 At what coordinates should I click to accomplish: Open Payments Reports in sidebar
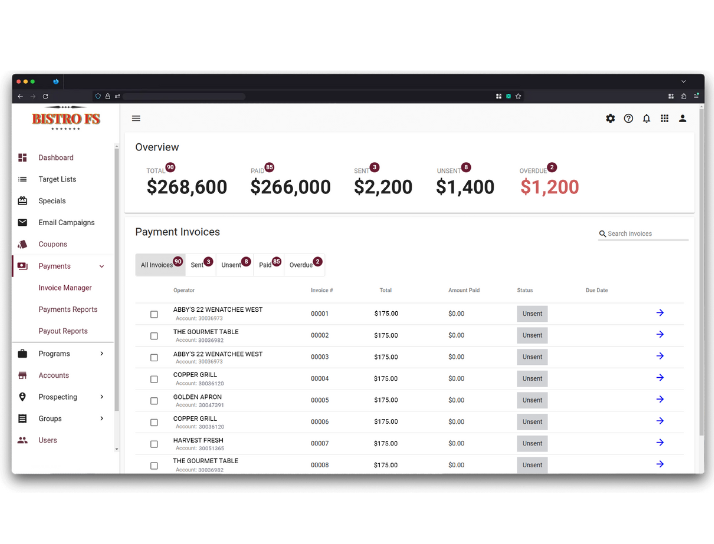click(68, 310)
